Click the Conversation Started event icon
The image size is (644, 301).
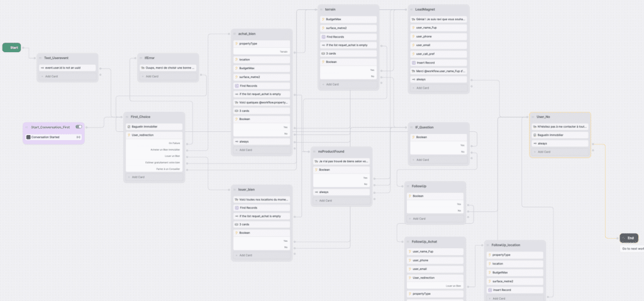28,136
